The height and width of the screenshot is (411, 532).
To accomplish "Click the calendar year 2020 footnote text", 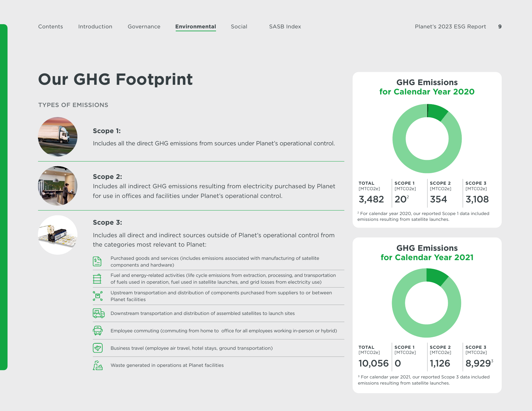I will [x=423, y=216].
